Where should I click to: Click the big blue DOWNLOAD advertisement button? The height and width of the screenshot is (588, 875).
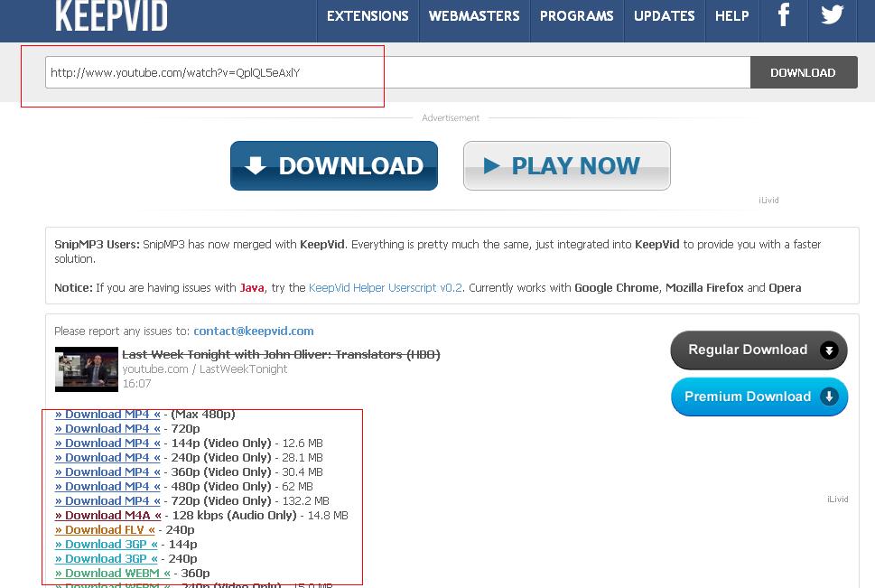click(x=334, y=166)
